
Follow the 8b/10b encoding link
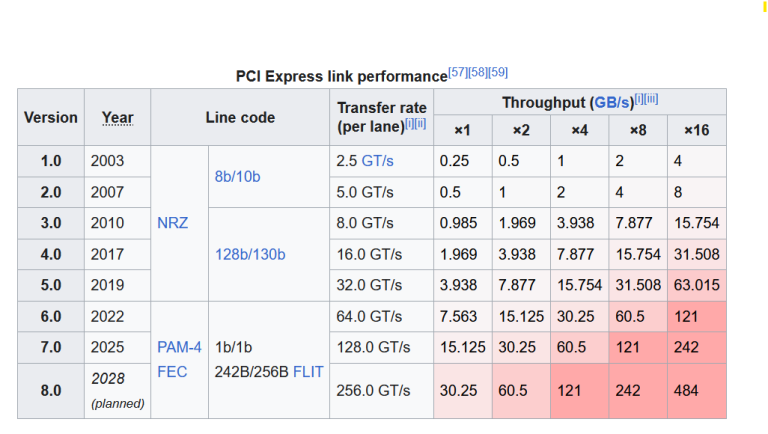[238, 176]
